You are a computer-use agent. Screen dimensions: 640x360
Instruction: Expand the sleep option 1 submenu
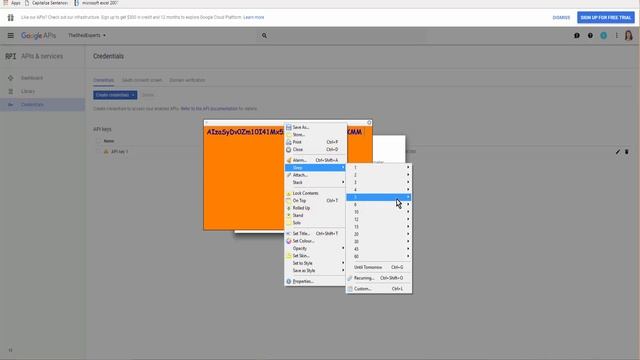tap(379, 168)
